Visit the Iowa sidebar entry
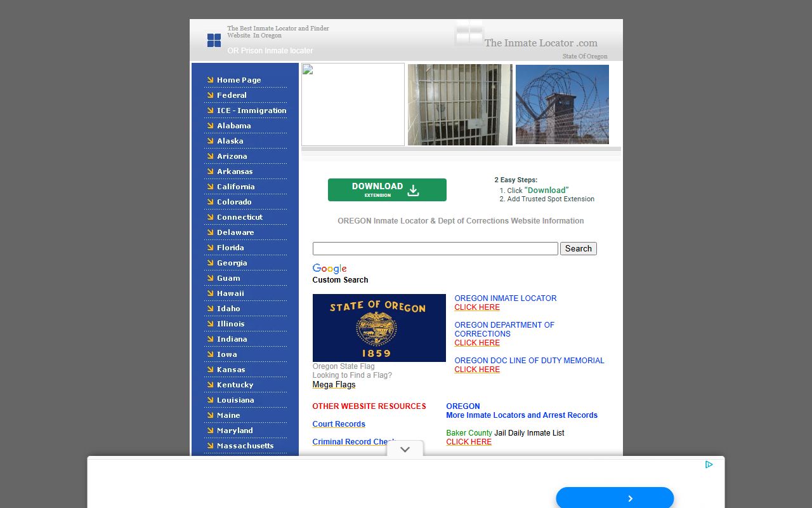The height and width of the screenshot is (508, 812). pos(226,354)
